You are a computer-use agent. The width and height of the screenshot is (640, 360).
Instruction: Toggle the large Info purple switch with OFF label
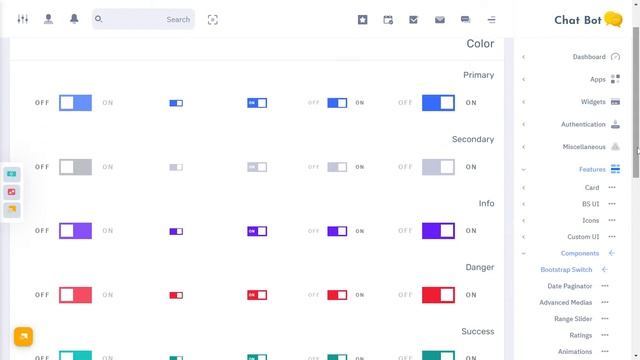[76, 231]
